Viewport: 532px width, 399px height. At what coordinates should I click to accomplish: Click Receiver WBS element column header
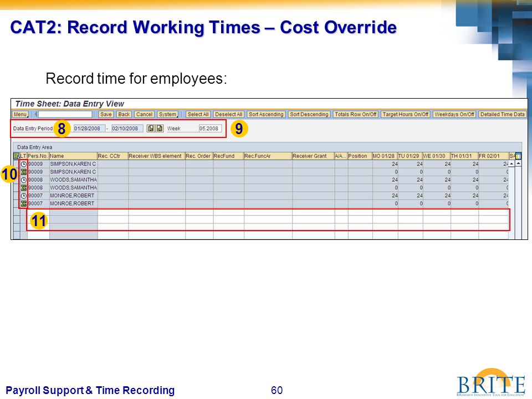coord(157,156)
